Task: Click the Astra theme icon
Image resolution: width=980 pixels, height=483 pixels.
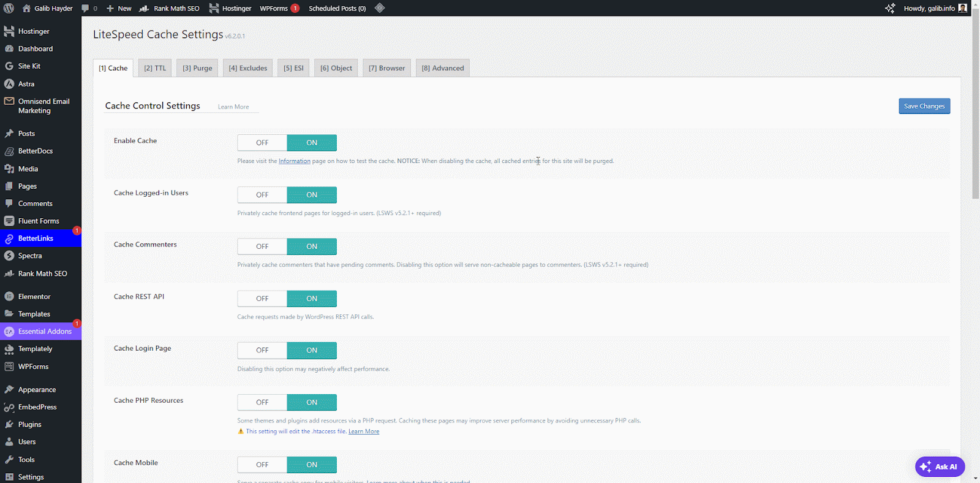Action: point(9,84)
